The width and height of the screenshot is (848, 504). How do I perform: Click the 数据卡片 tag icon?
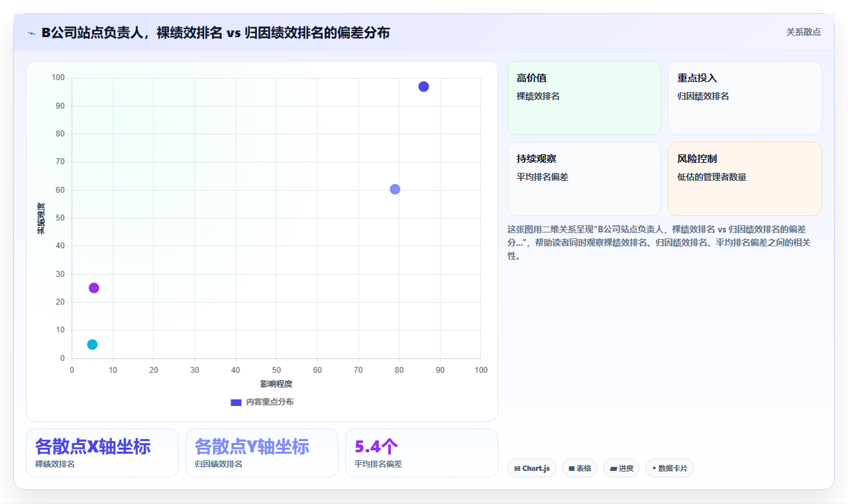point(654,468)
